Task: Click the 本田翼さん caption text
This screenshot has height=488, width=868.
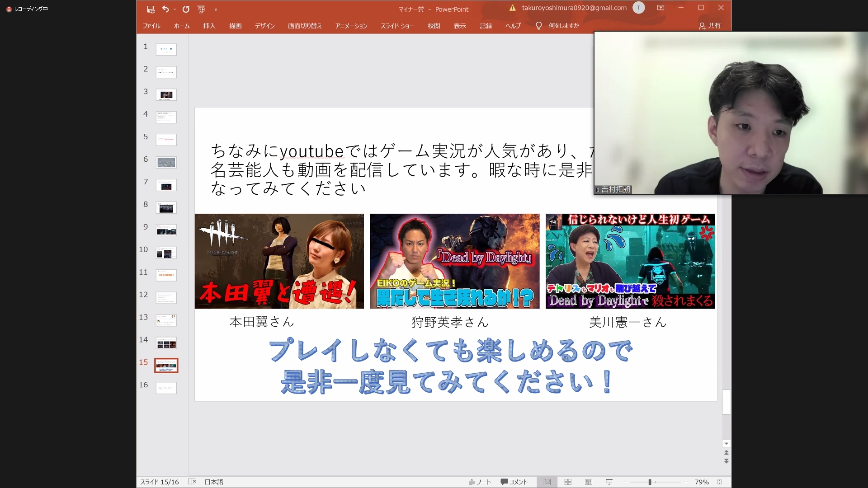Action: point(262,322)
